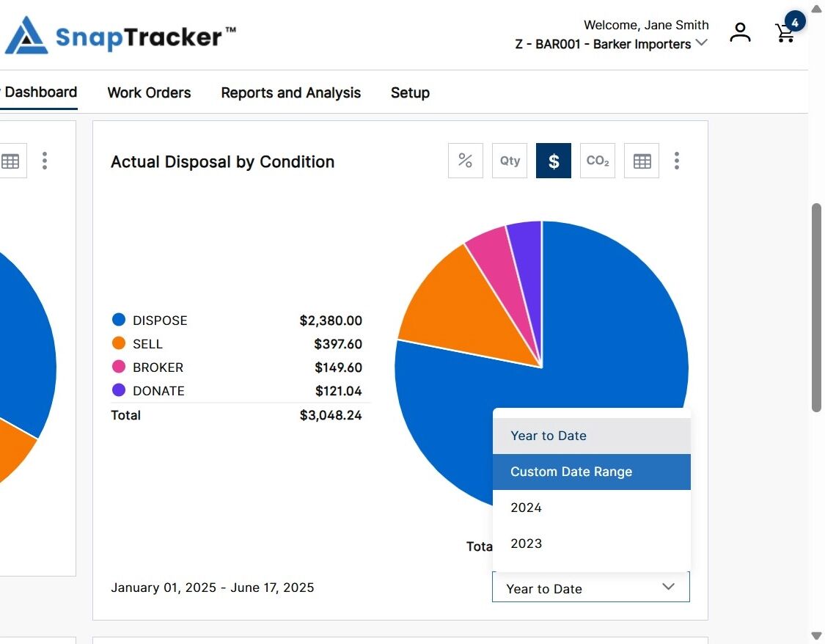825x644 pixels.
Task: Switch chart to Qty view
Action: click(x=510, y=161)
